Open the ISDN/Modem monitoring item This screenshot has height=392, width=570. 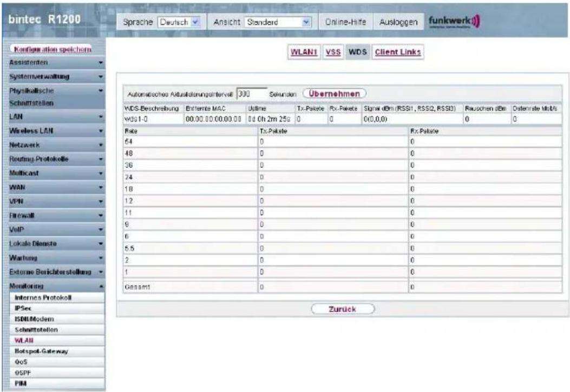(57, 319)
